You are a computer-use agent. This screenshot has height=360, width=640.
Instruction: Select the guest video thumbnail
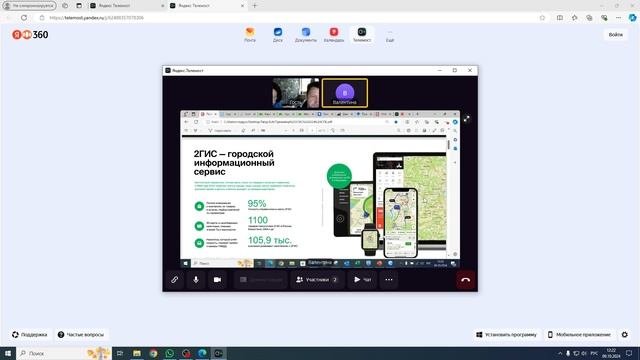pyautogui.click(x=296, y=93)
